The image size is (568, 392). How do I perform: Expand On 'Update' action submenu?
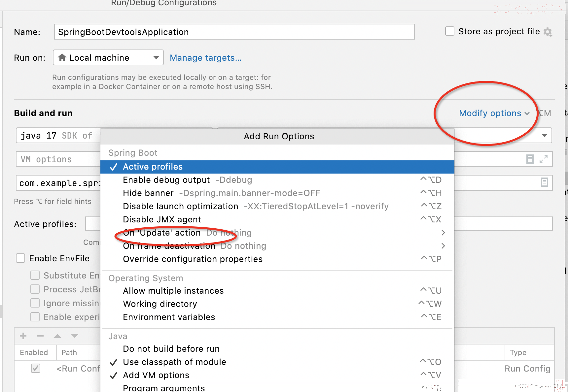click(443, 233)
